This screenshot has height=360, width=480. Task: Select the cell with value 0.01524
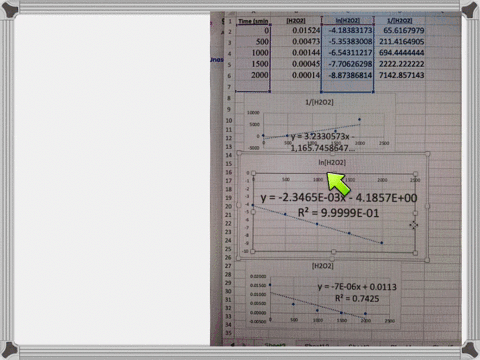tap(296, 30)
